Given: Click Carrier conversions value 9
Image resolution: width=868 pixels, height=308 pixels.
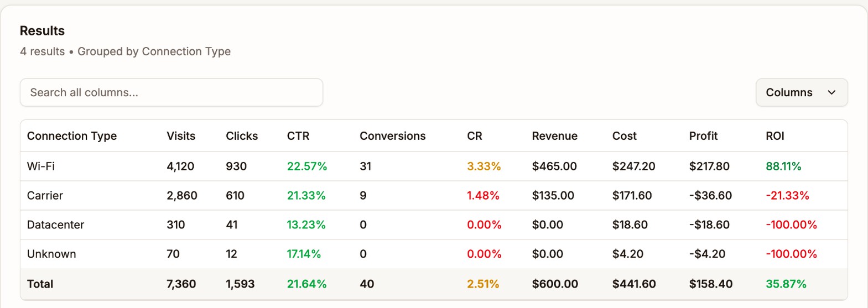Looking at the screenshot, I should [x=363, y=196].
